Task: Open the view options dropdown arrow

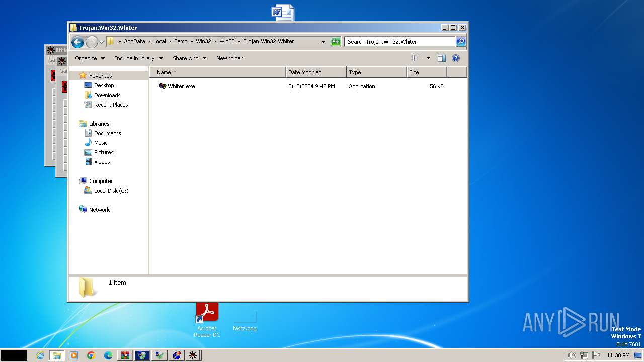Action: (428, 58)
